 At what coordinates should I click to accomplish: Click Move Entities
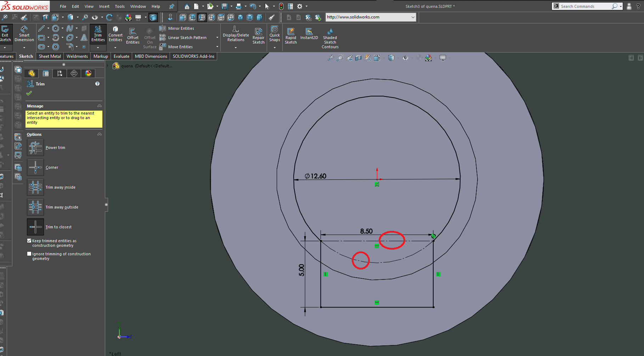coord(176,47)
